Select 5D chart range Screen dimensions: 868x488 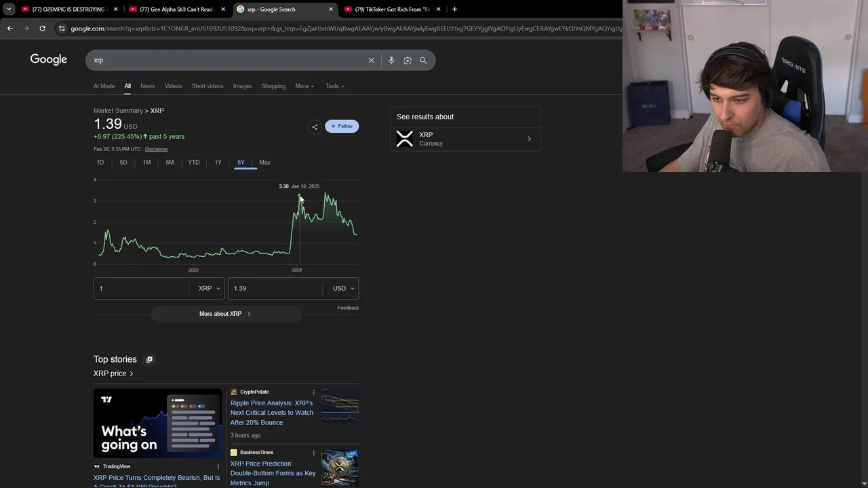[x=123, y=163]
